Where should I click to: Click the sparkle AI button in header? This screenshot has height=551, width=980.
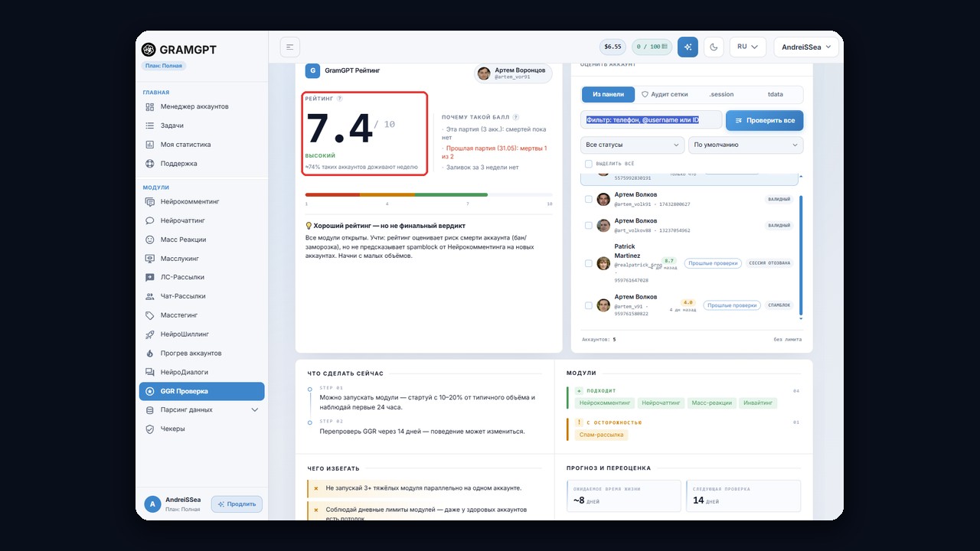point(688,47)
